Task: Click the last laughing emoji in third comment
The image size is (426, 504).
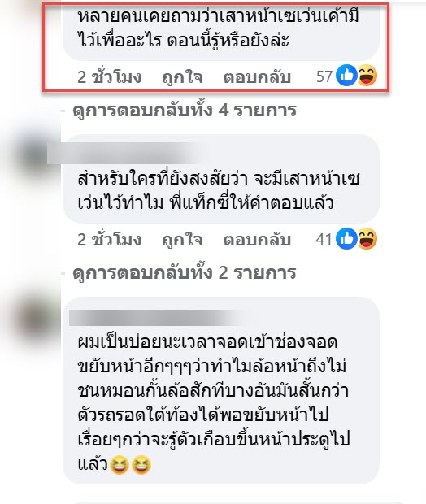Action: [x=141, y=465]
